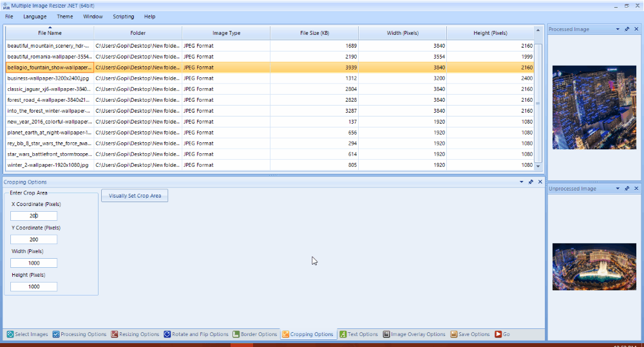Select new_year_2016_colorful-wallpaper row
The image size is (644, 347).
270,122
